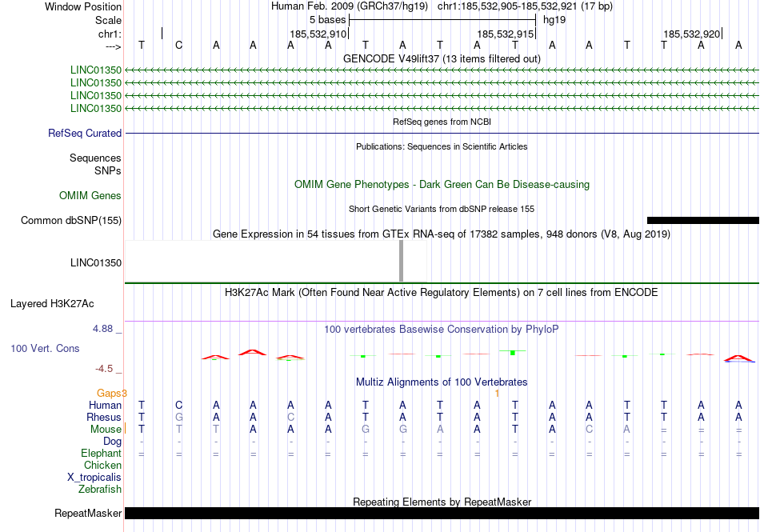
Task: Click the Human alignment row label
Action: coord(105,405)
